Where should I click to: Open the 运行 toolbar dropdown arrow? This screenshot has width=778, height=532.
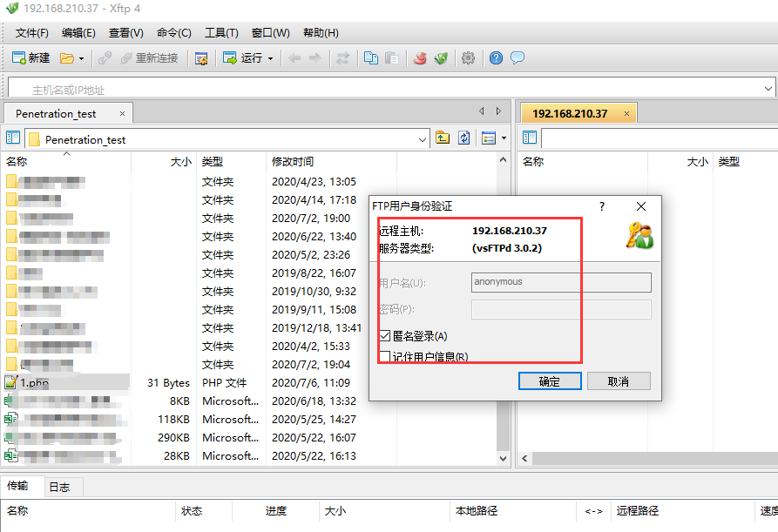coord(270,58)
